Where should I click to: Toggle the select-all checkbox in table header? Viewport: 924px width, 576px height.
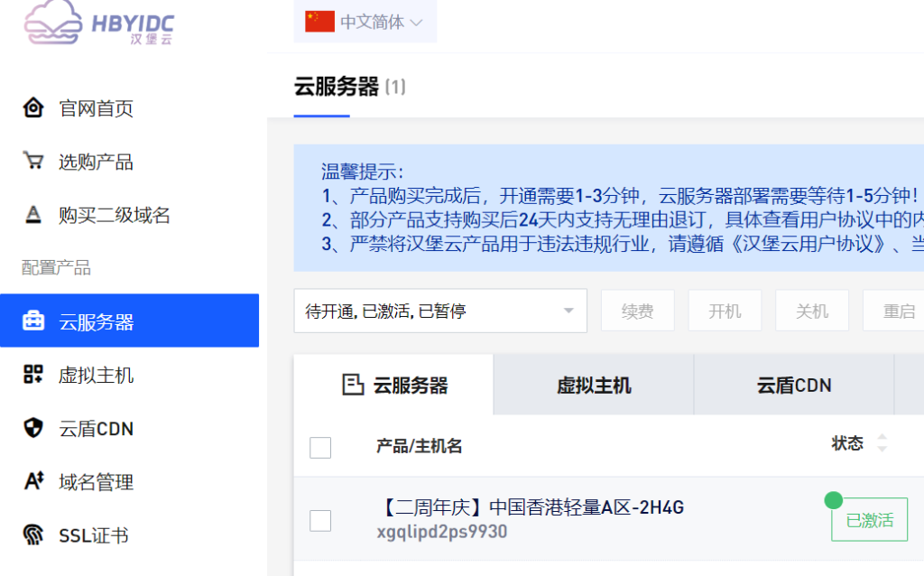pos(320,447)
